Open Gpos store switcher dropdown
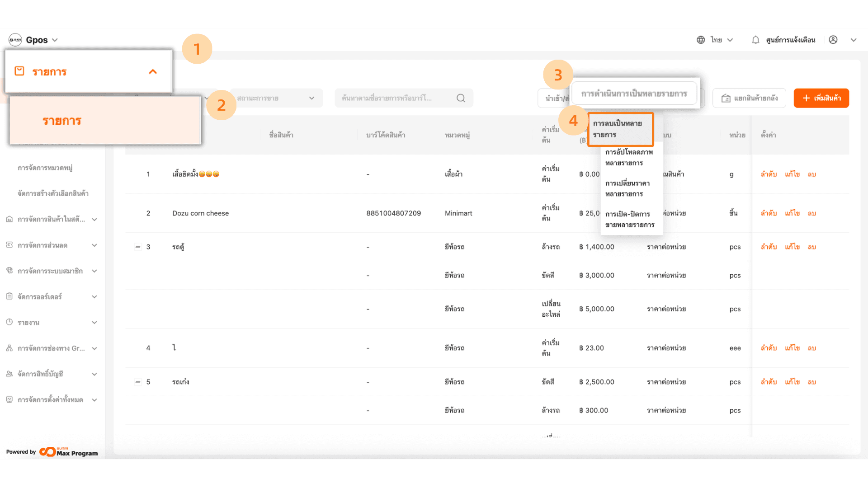 point(55,40)
